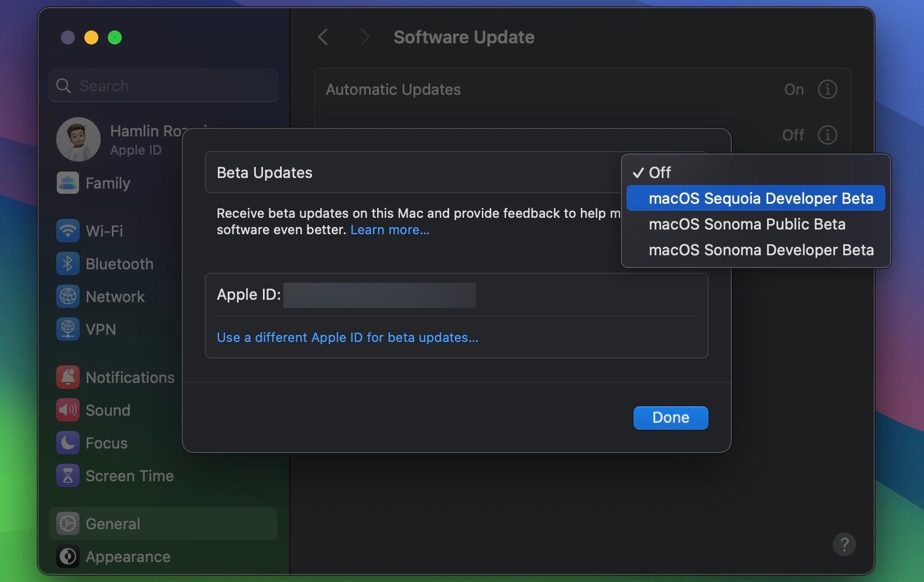
Task: Select Appearance label in sidebar
Action: [128, 556]
